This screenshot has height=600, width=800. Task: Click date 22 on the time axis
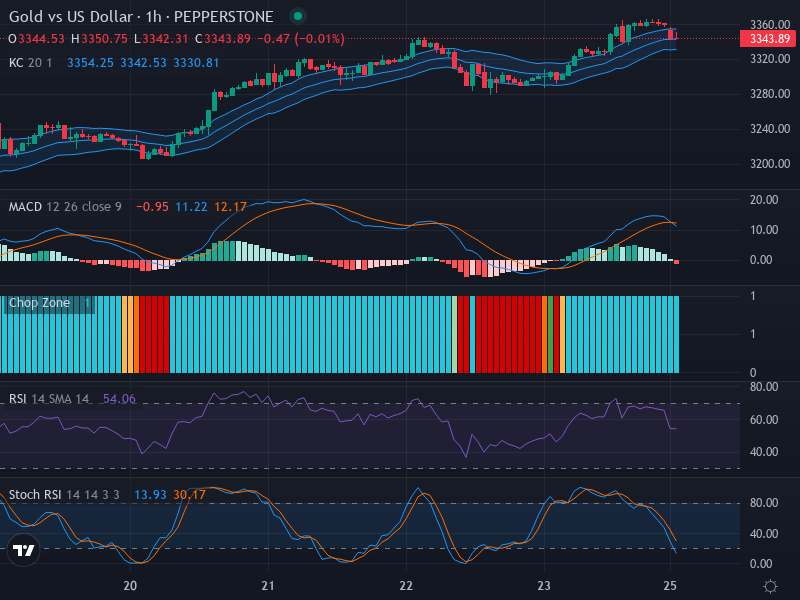[x=406, y=586]
